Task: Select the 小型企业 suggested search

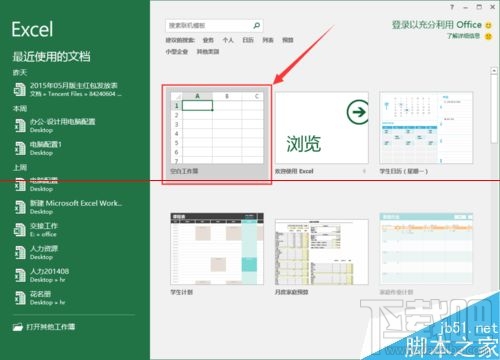Action: 177,52
